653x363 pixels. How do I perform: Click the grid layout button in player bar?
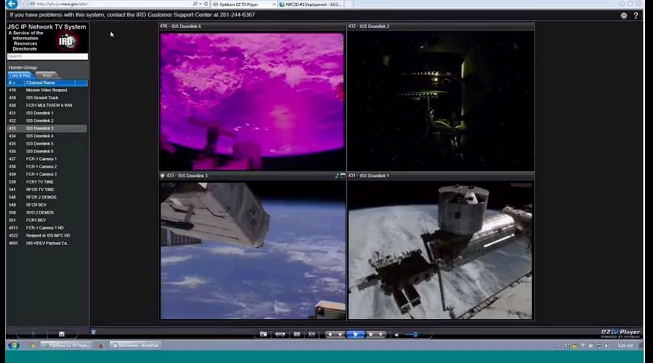[x=297, y=334]
